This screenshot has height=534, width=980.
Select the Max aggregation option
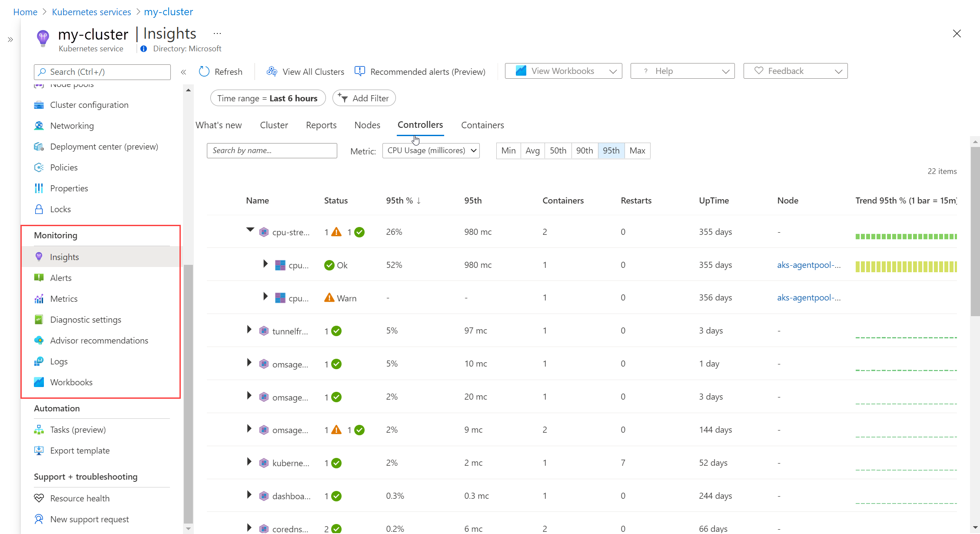point(637,150)
